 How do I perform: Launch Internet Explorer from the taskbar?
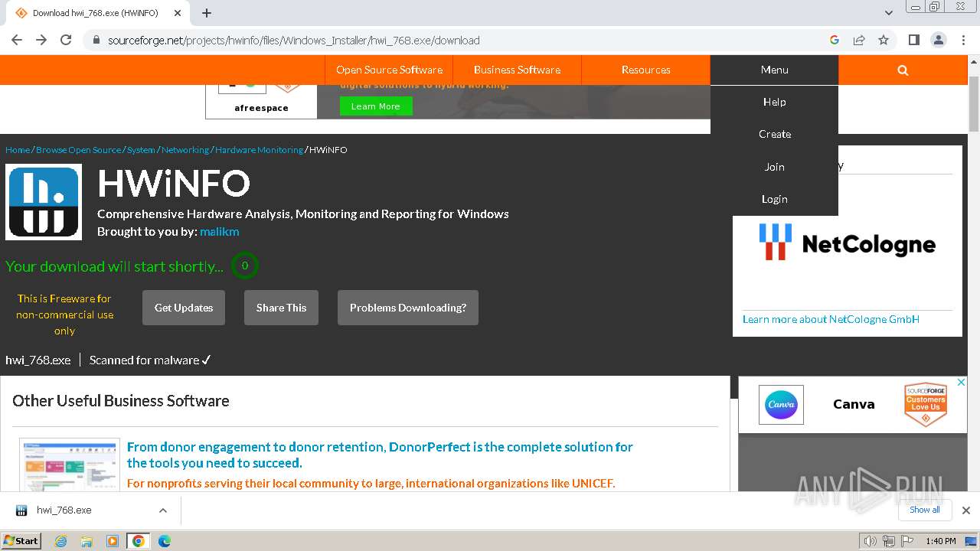pos(60,541)
